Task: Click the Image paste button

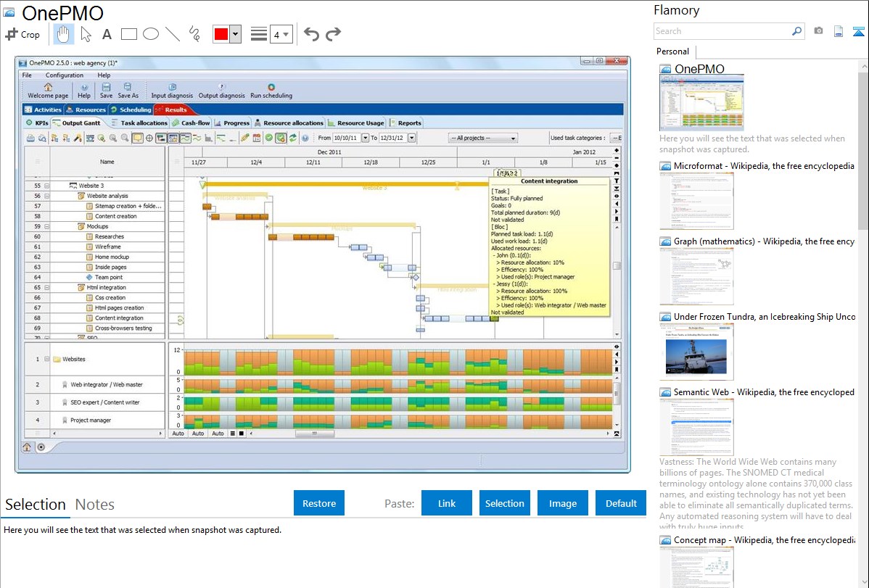Action: tap(562, 503)
